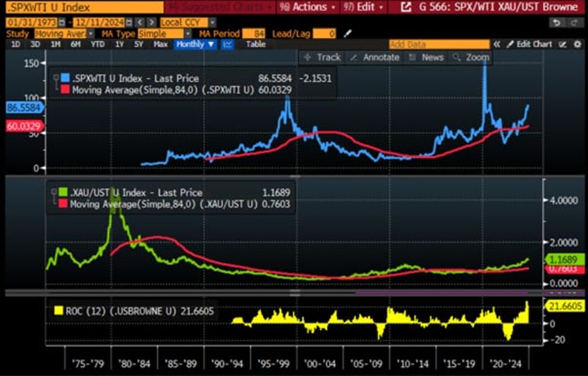Click the redo arrow button
Image resolution: width=588 pixels, height=376 pixels.
[x=573, y=22]
